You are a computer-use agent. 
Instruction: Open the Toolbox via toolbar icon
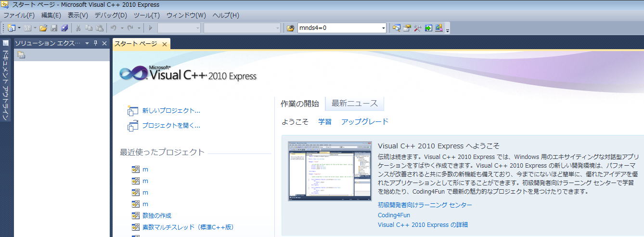tap(418, 28)
